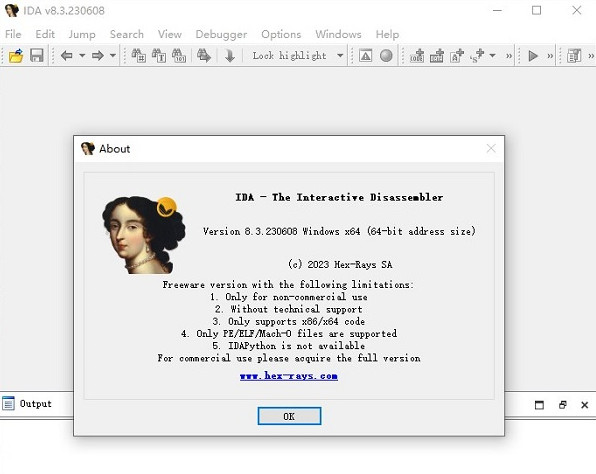Image resolution: width=596 pixels, height=474 pixels.
Task: Click 'Only PE/ELF/Mach-O files are supported' line
Action: tap(289, 334)
